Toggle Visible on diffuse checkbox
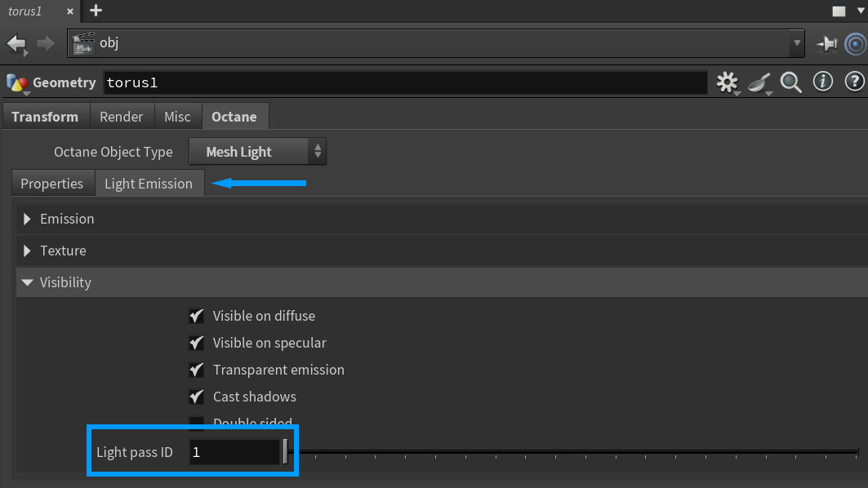Screen dimensions: 868x488 coord(196,316)
